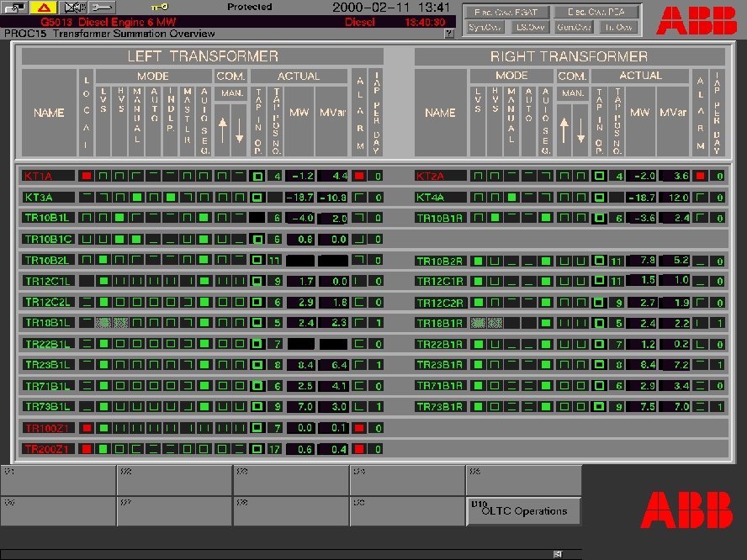Click the small icon in the bottom status bar

tap(558, 554)
